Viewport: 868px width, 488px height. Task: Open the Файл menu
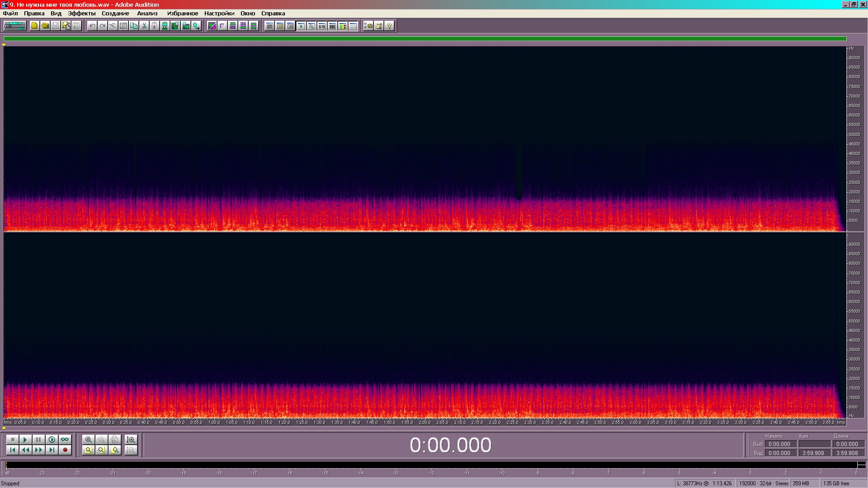(x=10, y=13)
